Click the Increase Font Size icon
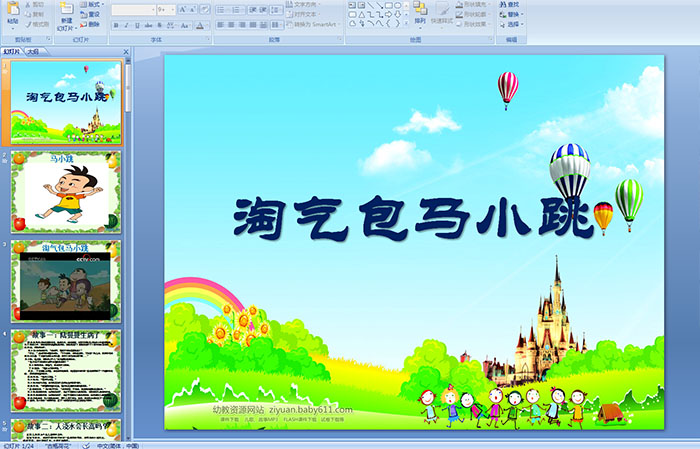This screenshot has width=700, height=449. 182,9
